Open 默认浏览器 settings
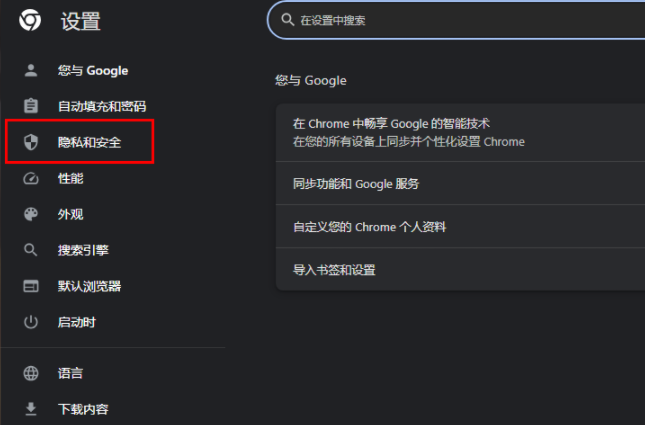645x425 pixels. point(89,286)
